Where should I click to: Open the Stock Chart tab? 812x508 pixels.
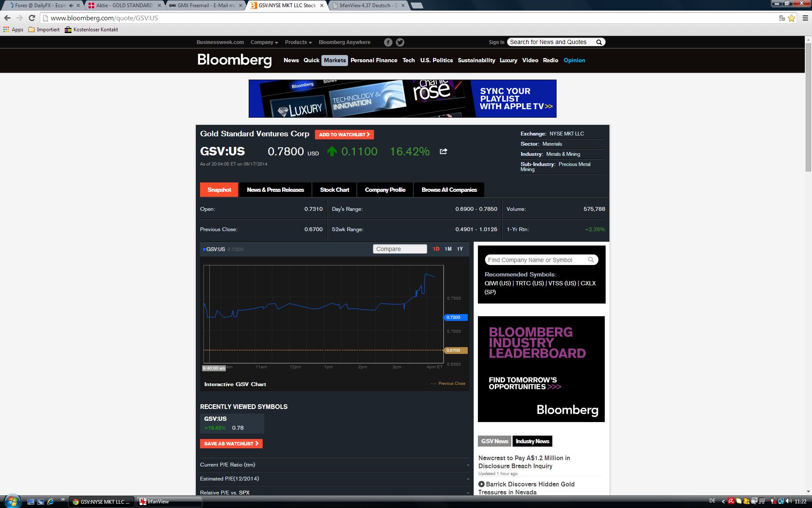(x=334, y=190)
